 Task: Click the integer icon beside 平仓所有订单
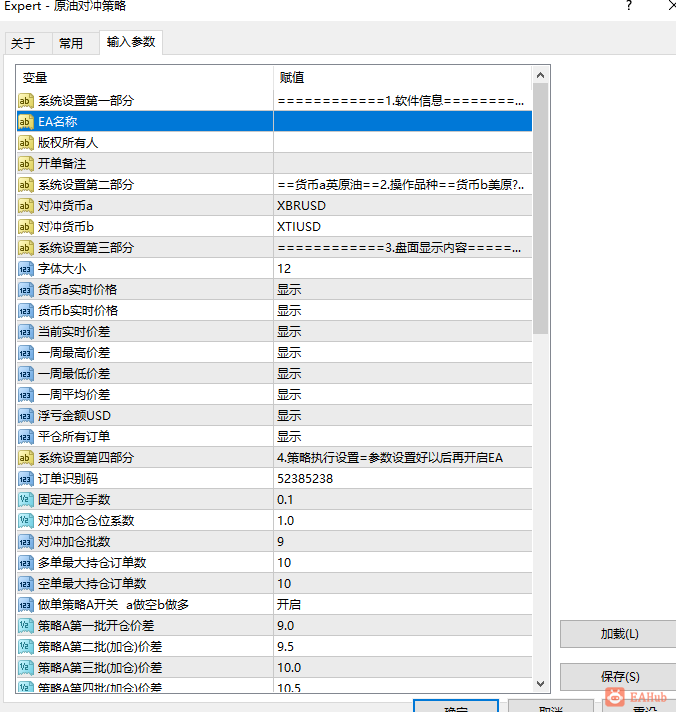tap(26, 437)
